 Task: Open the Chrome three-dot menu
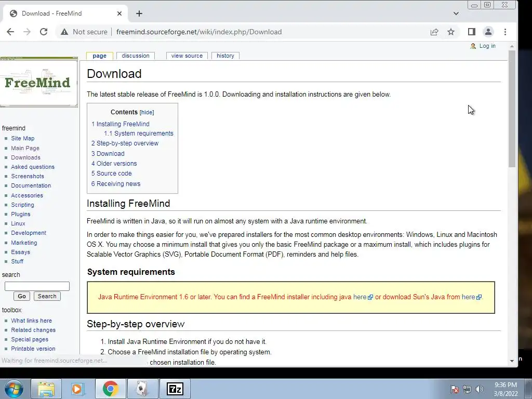point(505,32)
